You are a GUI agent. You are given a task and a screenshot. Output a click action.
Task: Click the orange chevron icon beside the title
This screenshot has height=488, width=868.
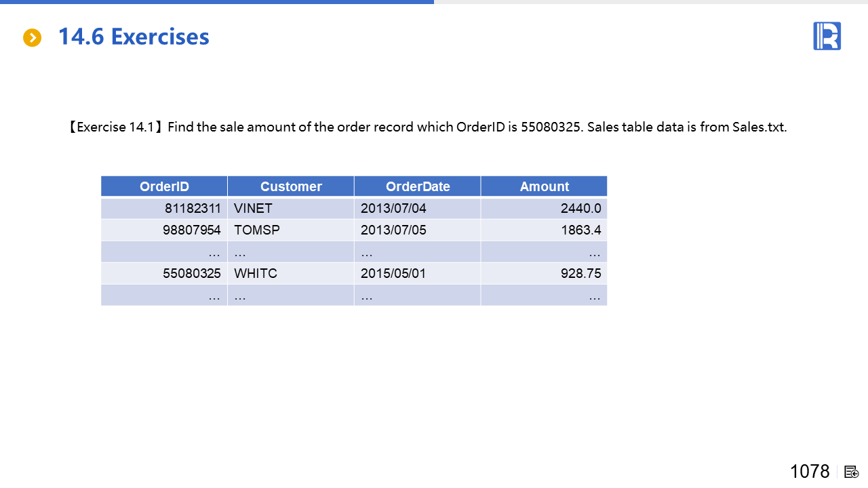point(32,38)
